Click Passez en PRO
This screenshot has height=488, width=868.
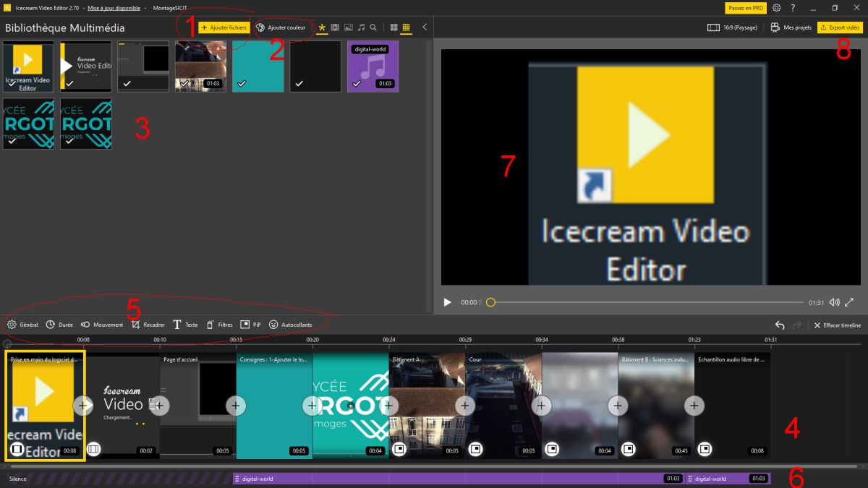click(745, 7)
